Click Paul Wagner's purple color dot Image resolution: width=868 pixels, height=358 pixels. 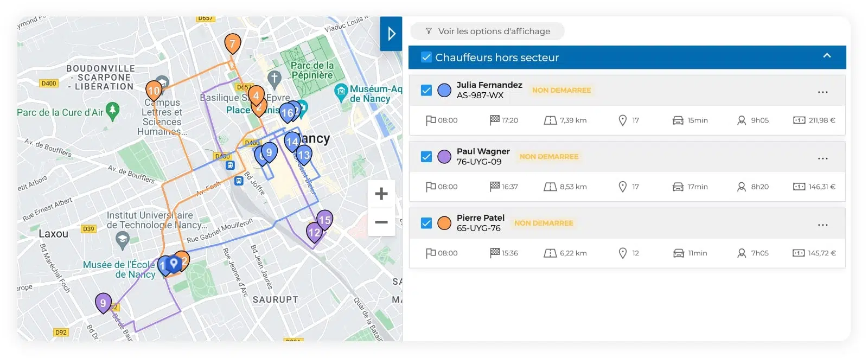444,157
